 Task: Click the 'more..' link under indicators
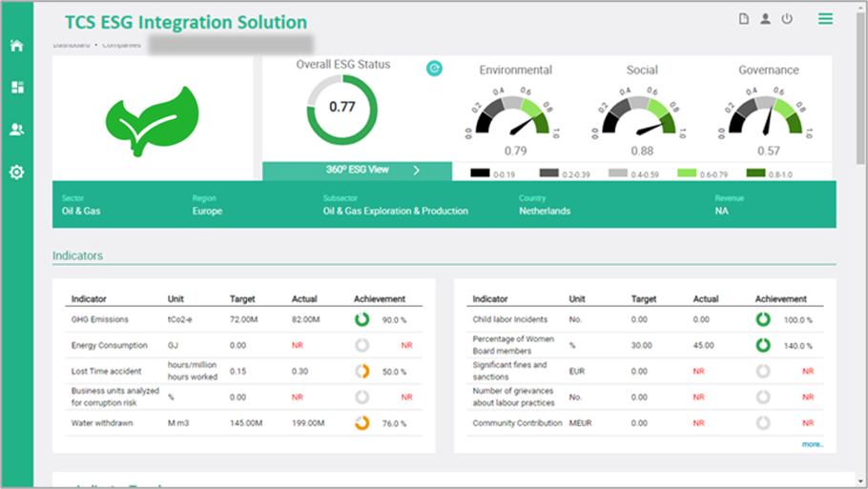813,444
